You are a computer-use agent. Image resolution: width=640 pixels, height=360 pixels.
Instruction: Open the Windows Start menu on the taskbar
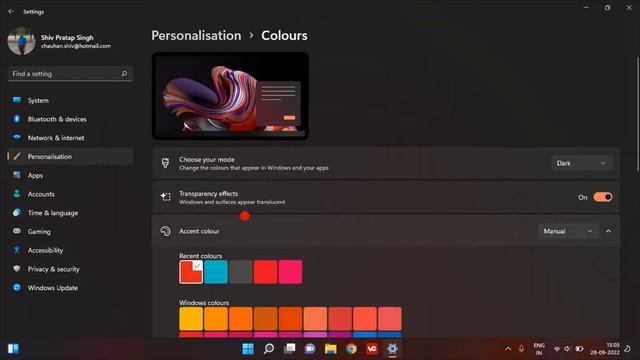click(248, 349)
